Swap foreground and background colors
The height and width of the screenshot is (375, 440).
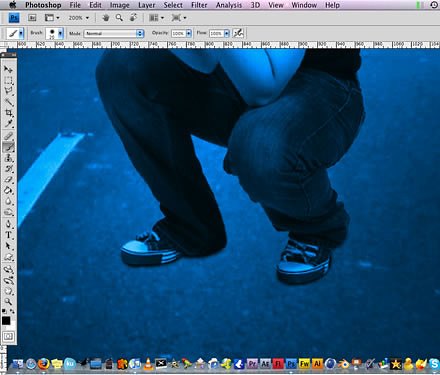tap(12, 311)
